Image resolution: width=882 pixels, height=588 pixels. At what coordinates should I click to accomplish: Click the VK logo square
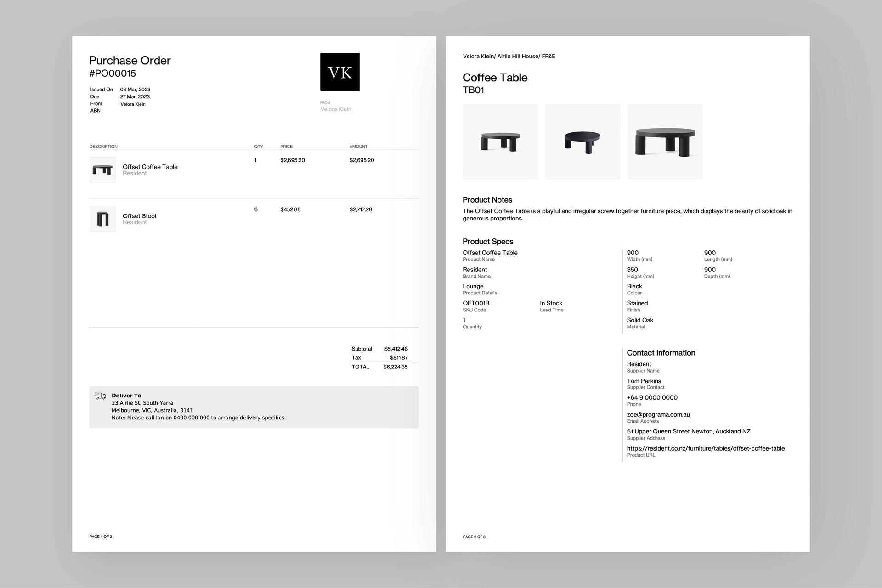(339, 72)
